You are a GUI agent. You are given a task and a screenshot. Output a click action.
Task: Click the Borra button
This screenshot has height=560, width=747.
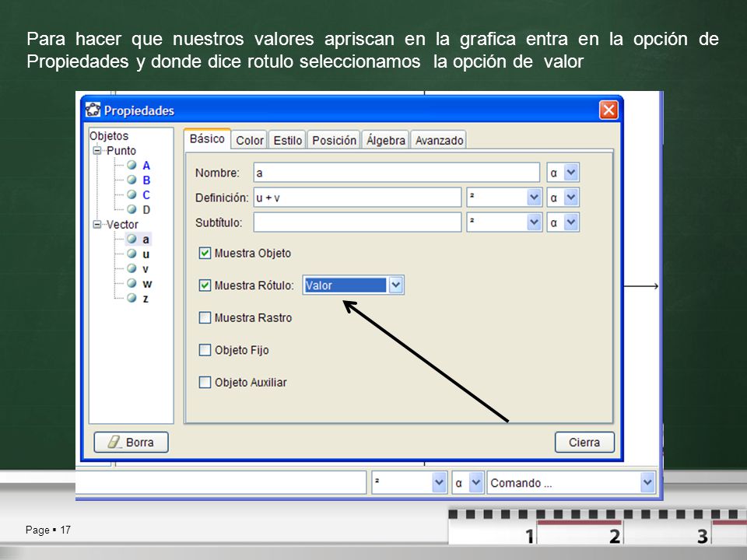[x=131, y=443]
